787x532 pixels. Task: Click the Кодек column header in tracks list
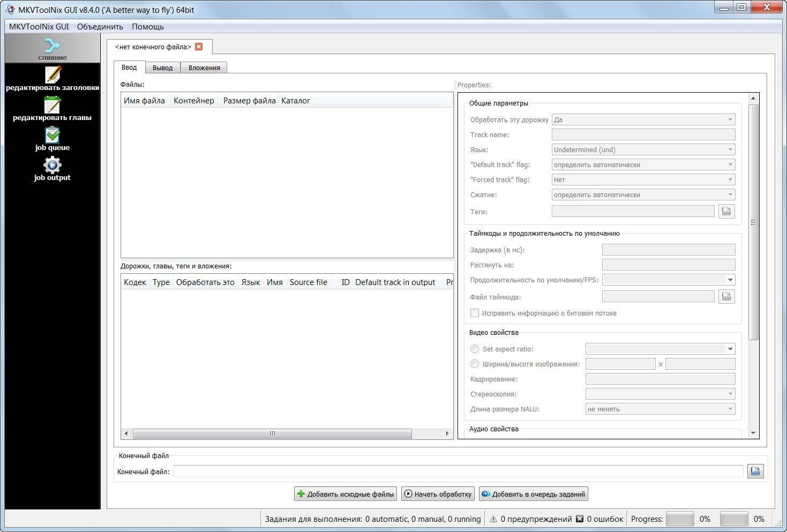[135, 282]
